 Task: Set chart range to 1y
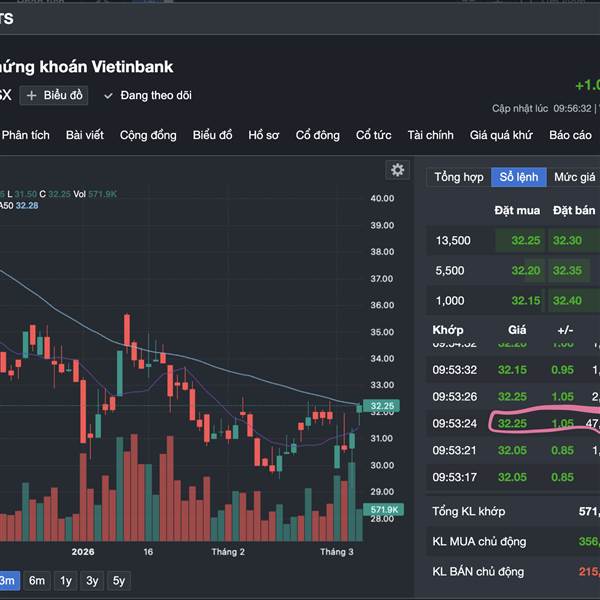[65, 581]
